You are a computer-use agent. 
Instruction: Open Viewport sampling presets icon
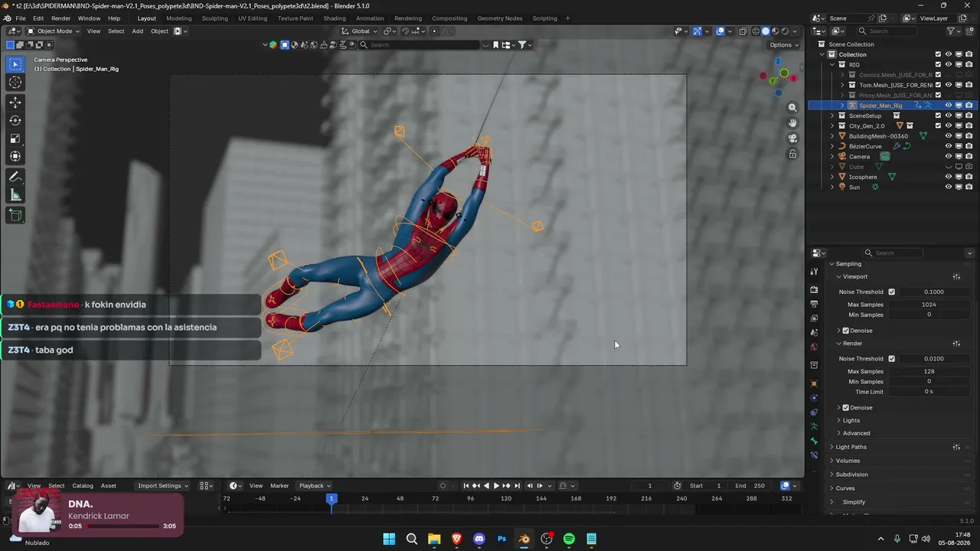(x=956, y=276)
